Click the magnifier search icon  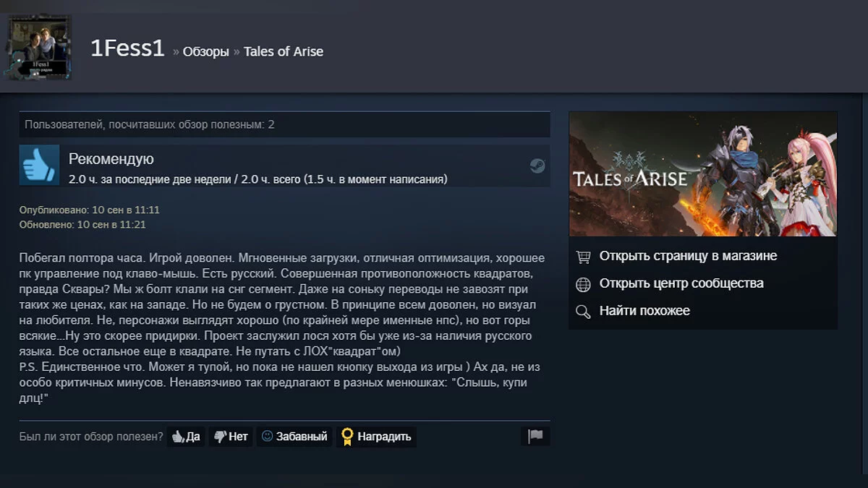(583, 312)
